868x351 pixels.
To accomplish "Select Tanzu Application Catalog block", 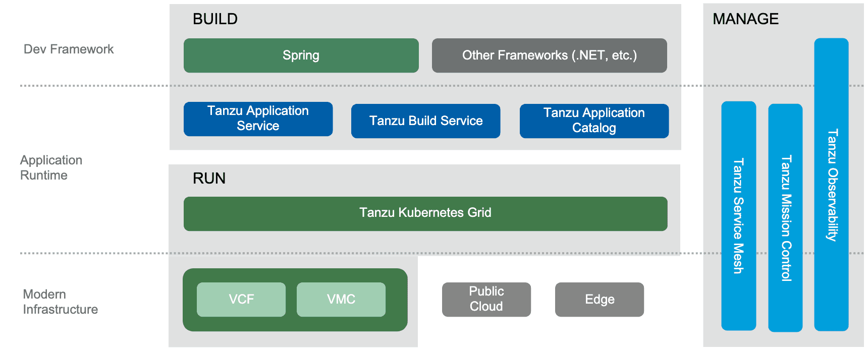I will (x=594, y=121).
